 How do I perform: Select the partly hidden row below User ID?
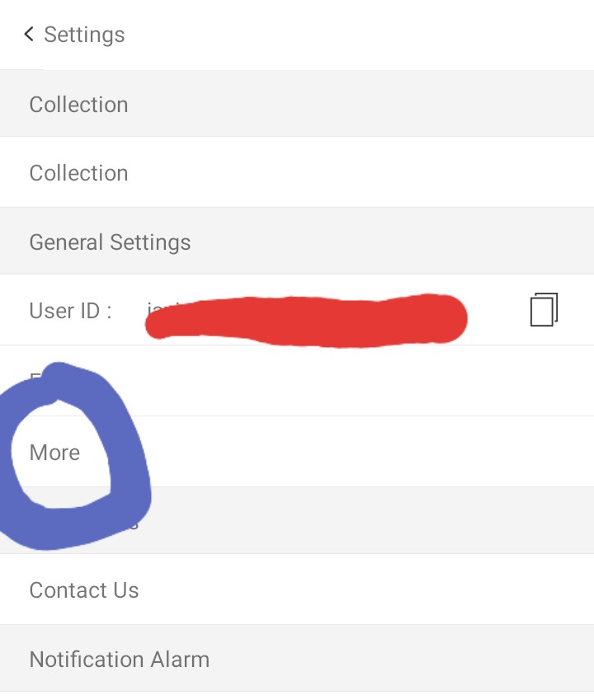coord(330,381)
